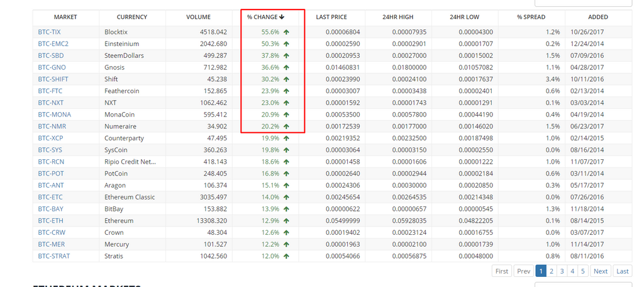
Task: Sort table by the ADDED column header
Action: pyautogui.click(x=598, y=17)
